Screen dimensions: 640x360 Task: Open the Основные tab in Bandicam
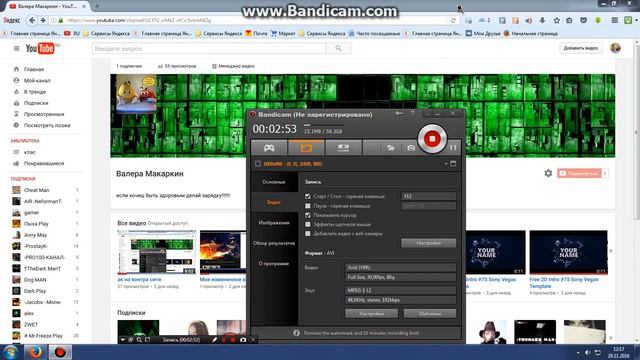click(x=274, y=182)
